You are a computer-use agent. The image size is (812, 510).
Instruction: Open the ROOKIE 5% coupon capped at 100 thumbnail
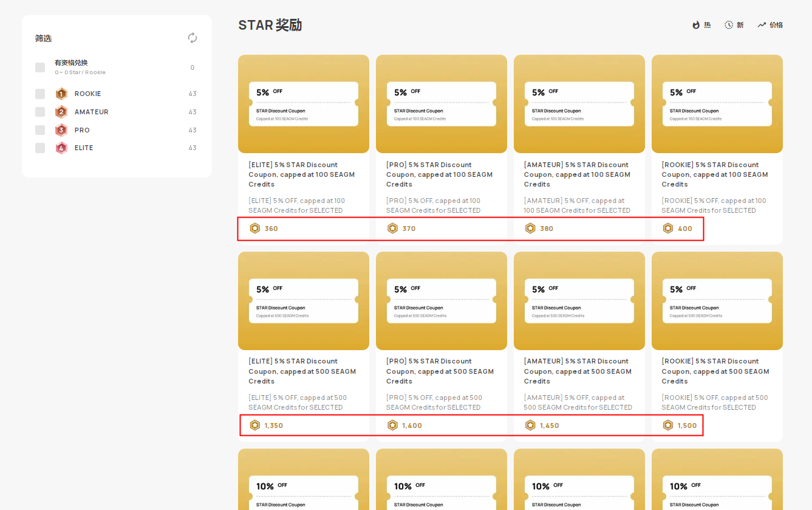pyautogui.click(x=717, y=104)
